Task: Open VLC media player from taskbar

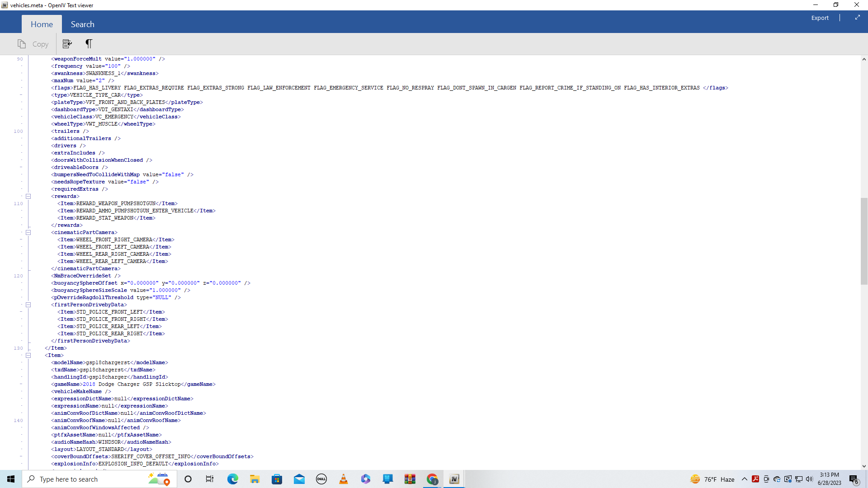Action: tap(344, 479)
